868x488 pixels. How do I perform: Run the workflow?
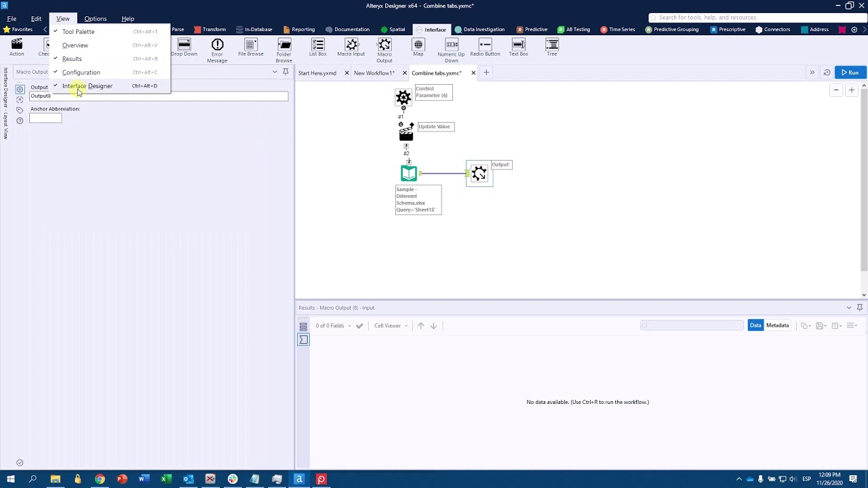[x=850, y=73]
